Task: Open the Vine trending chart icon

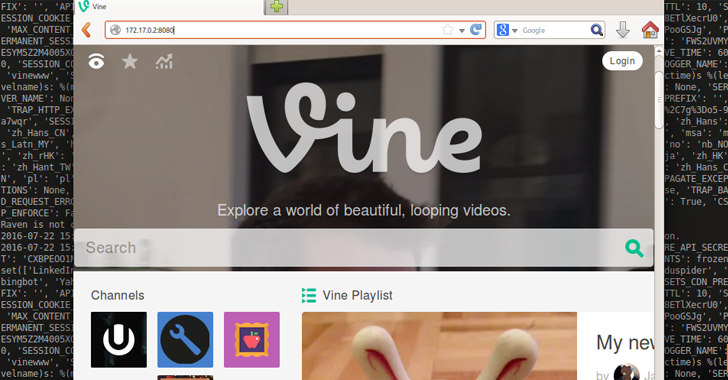Action: pos(164,61)
